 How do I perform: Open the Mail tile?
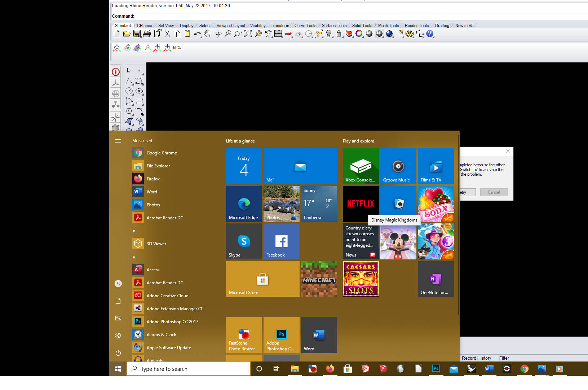point(300,166)
